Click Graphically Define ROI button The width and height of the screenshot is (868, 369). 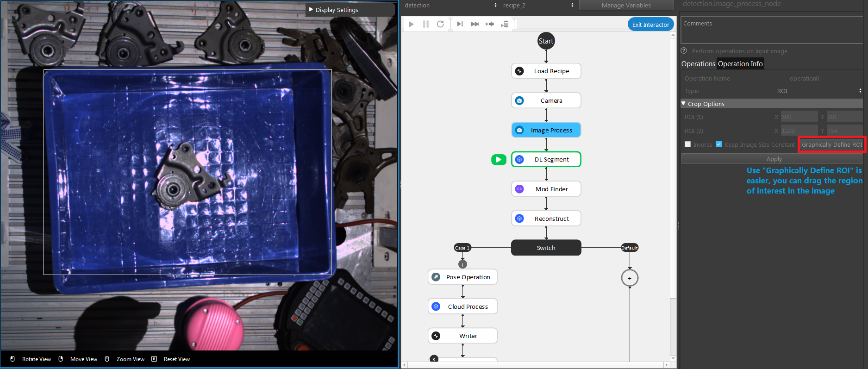pos(832,144)
